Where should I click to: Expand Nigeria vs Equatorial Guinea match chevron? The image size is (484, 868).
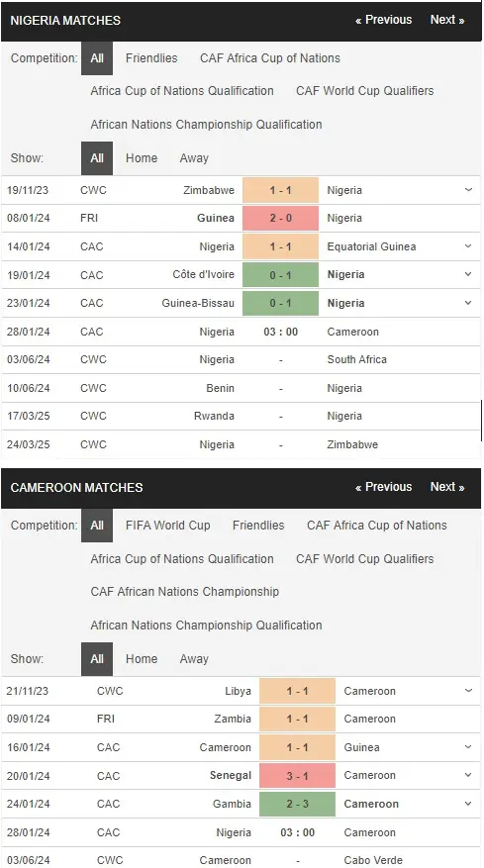coord(468,246)
